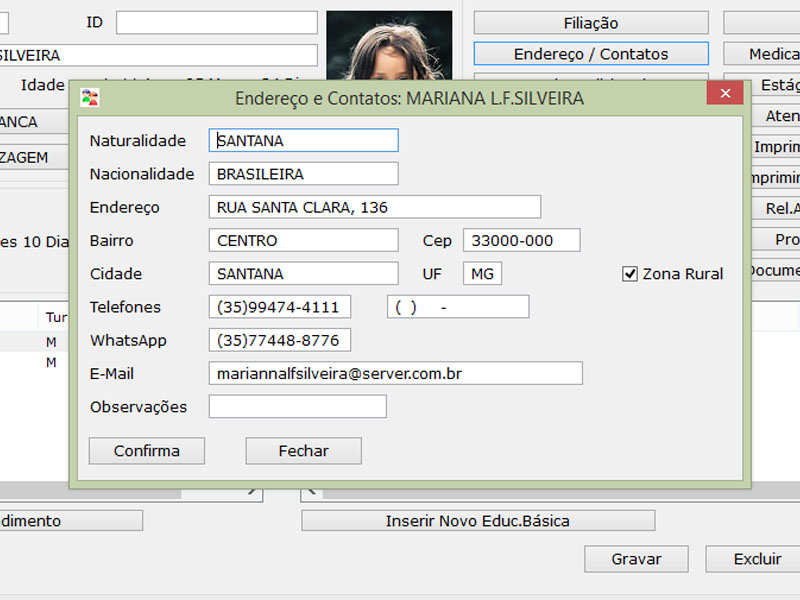Open the Filiação section button
Image resolution: width=800 pixels, height=600 pixels.
click(590, 23)
